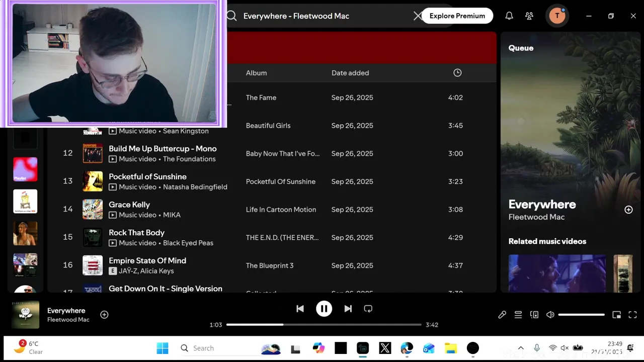
Task: Toggle the queue panel icon
Action: click(518, 315)
